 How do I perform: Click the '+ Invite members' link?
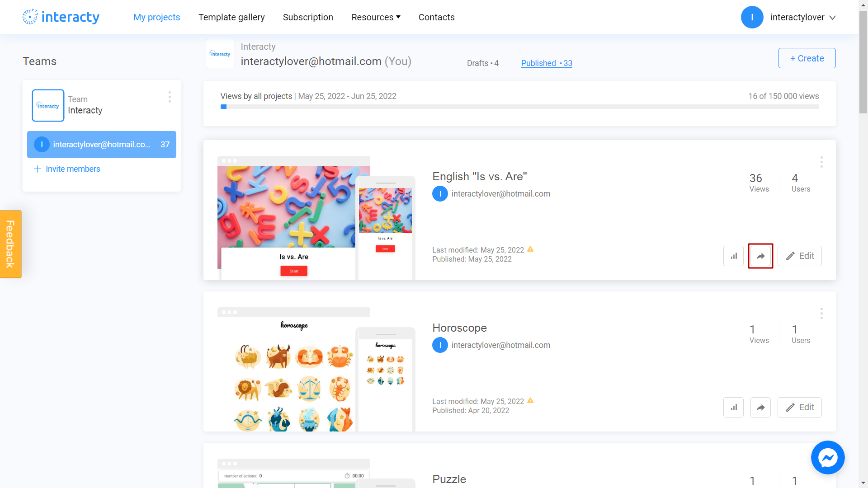click(67, 169)
